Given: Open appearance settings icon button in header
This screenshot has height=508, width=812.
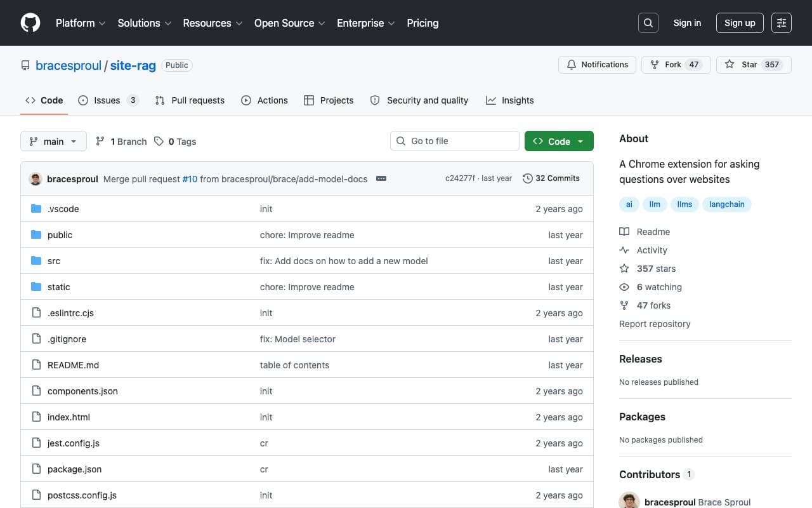Looking at the screenshot, I should click(x=782, y=23).
